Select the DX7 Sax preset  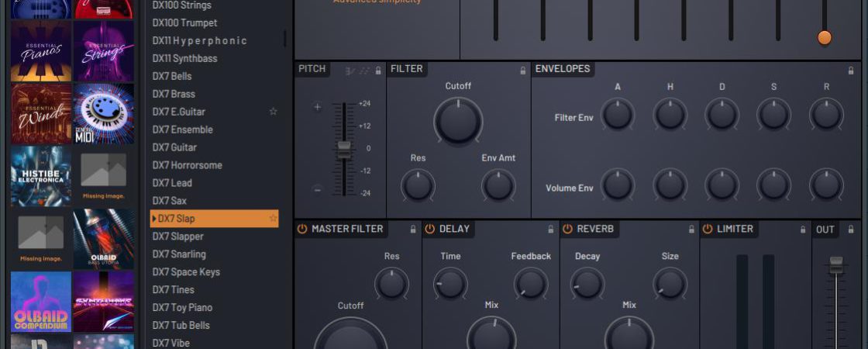pyautogui.click(x=215, y=201)
